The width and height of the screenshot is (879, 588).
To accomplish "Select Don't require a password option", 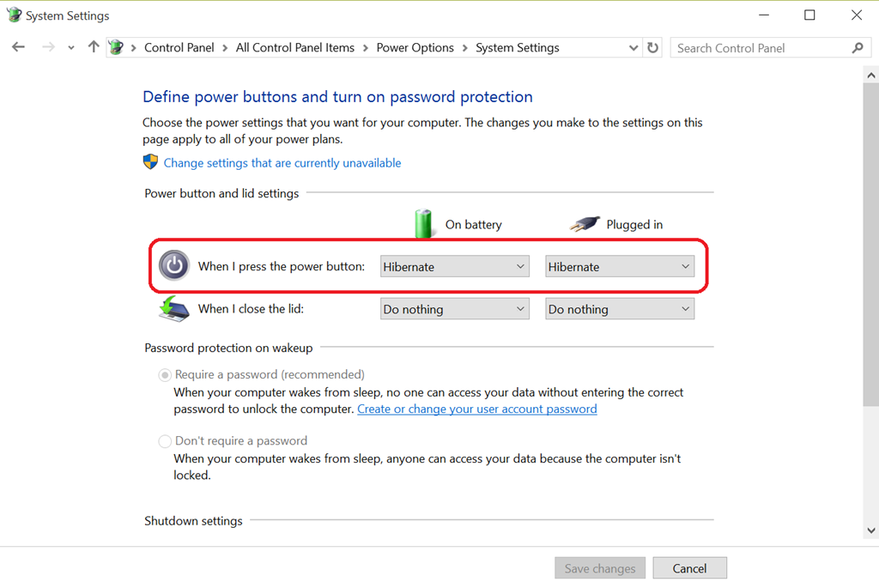I will tap(165, 441).
